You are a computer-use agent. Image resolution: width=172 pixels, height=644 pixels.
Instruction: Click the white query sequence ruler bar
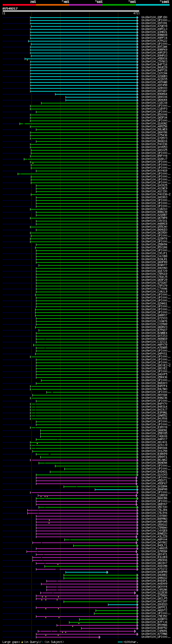[71, 11]
